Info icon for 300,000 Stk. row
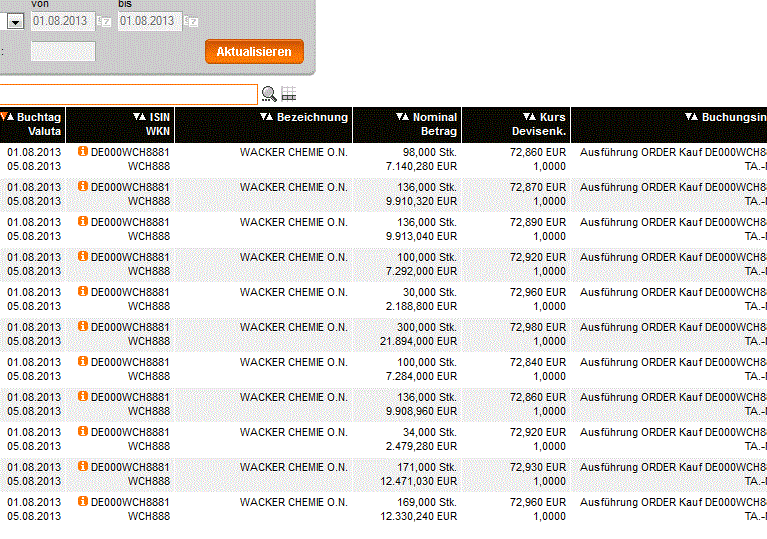This screenshot has height=539, width=767. click(83, 326)
